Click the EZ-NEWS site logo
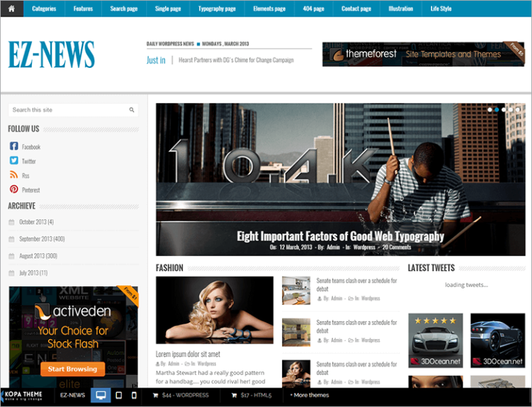Image resolution: width=532 pixels, height=407 pixels. click(51, 54)
